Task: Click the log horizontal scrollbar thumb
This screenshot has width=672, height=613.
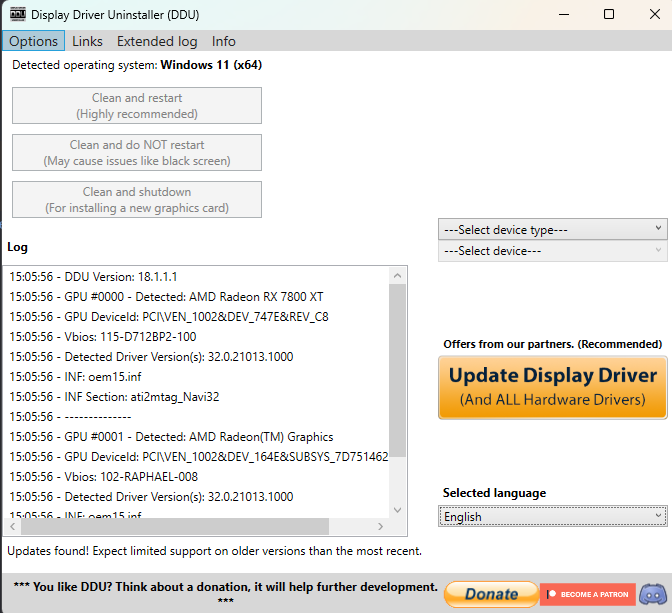Action: pyautogui.click(x=175, y=526)
